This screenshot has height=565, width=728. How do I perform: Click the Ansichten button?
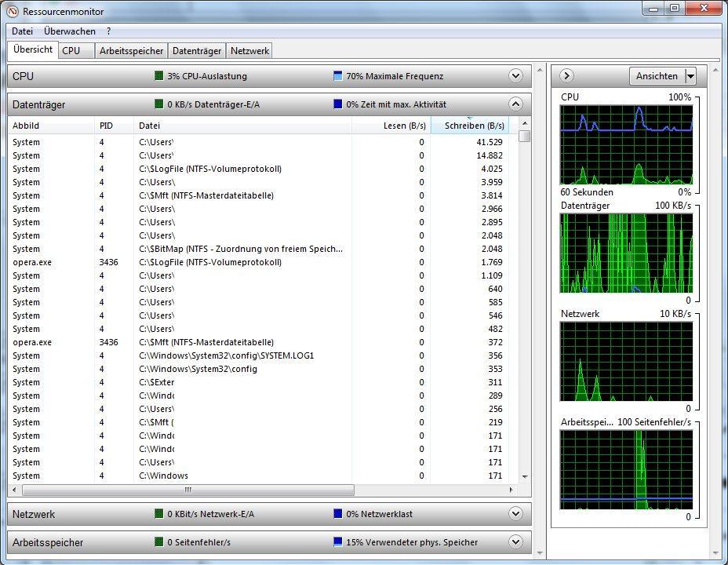(x=657, y=76)
